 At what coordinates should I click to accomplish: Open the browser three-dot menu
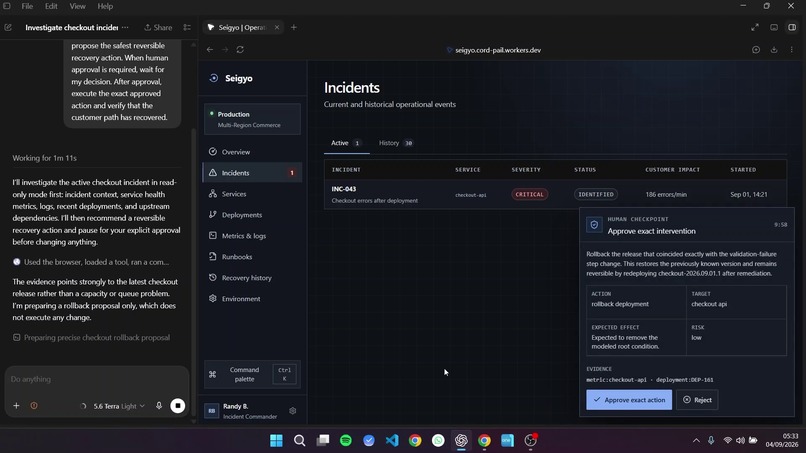point(792,50)
